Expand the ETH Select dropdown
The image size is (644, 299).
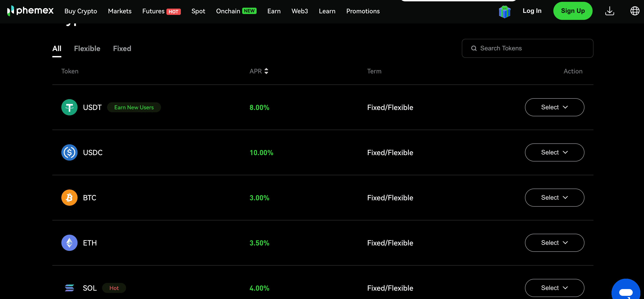point(554,243)
